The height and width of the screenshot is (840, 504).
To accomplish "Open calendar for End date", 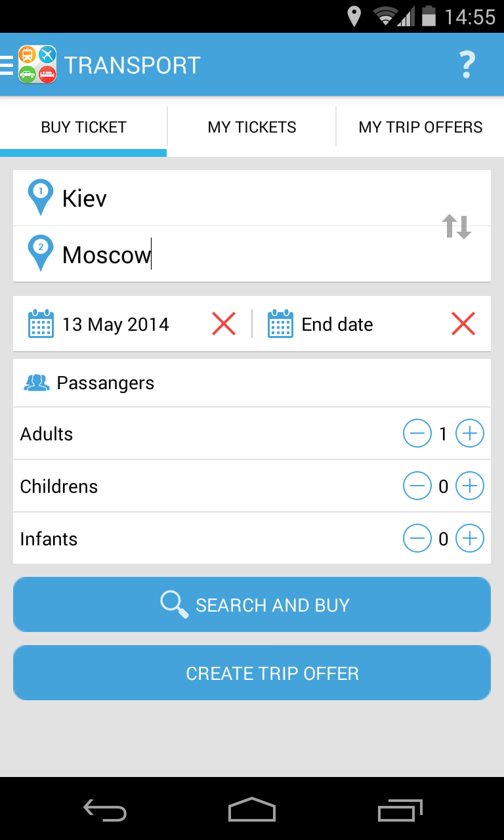I will (280, 324).
